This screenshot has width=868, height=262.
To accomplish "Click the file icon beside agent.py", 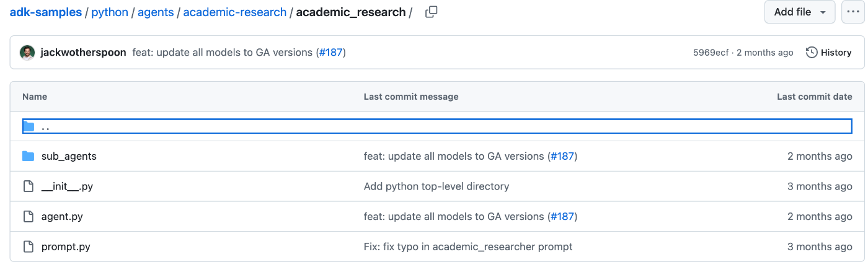I will click(28, 217).
